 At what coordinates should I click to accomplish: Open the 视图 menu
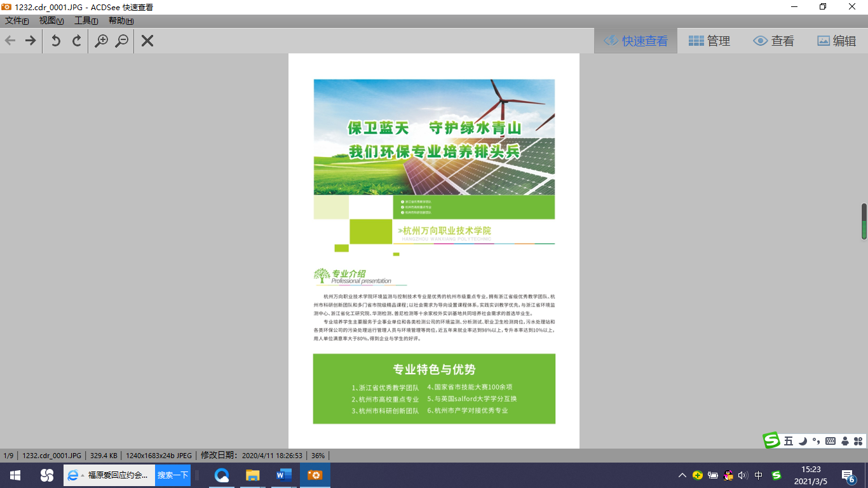51,21
